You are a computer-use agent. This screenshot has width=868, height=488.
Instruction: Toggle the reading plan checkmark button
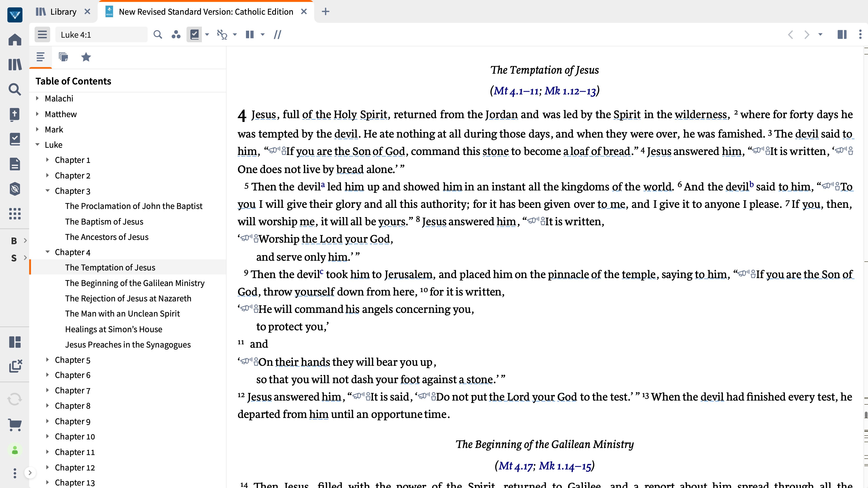pos(194,34)
